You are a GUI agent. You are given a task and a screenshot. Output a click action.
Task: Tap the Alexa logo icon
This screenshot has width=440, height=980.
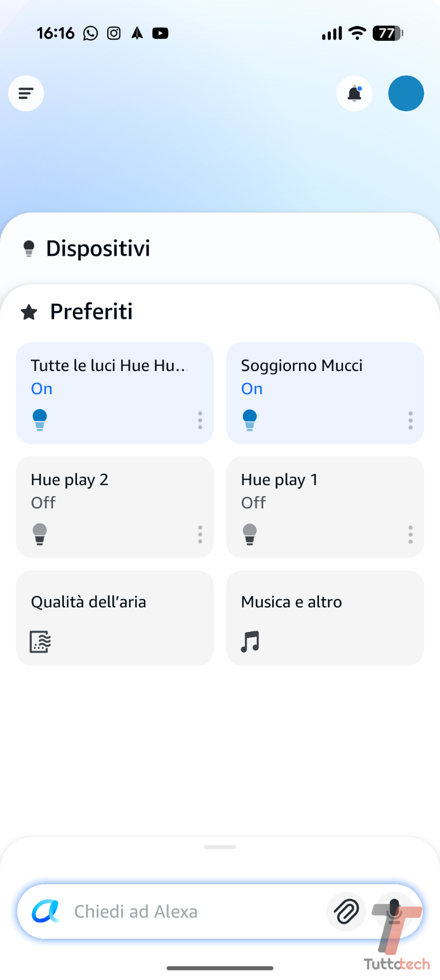tap(45, 912)
